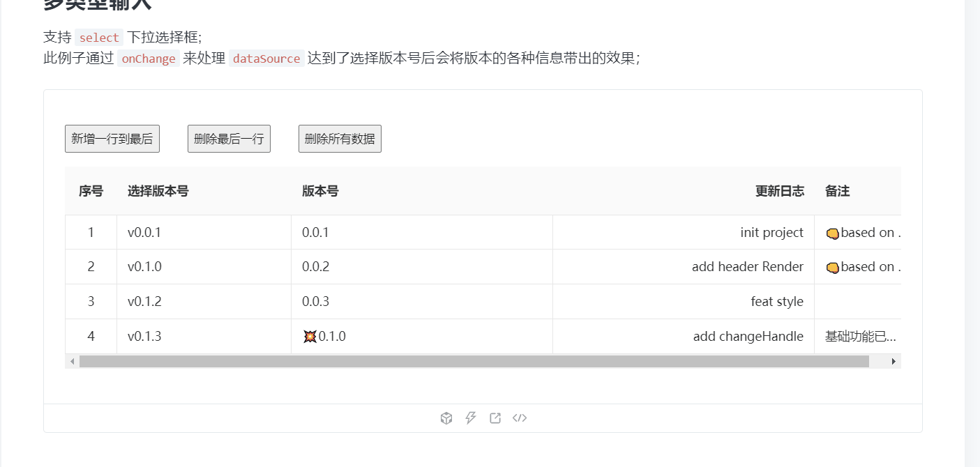Click the 删除最后一行 button
The height and width of the screenshot is (467, 980).
coord(229,138)
